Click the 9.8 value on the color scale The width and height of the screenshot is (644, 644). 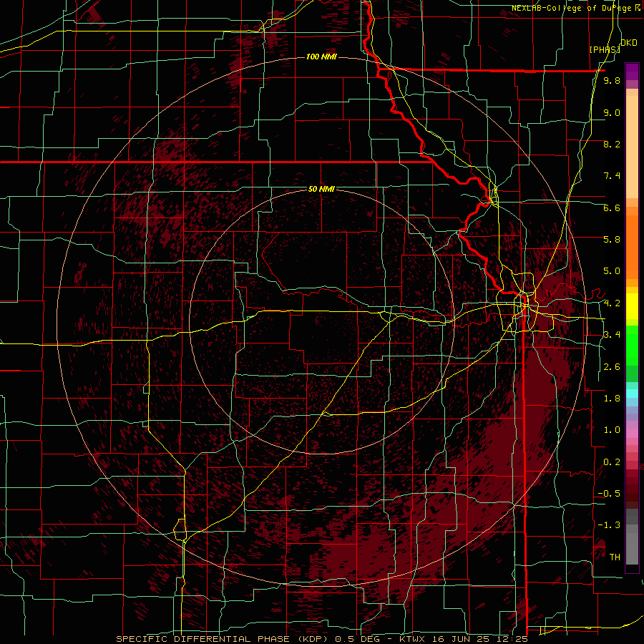click(612, 80)
